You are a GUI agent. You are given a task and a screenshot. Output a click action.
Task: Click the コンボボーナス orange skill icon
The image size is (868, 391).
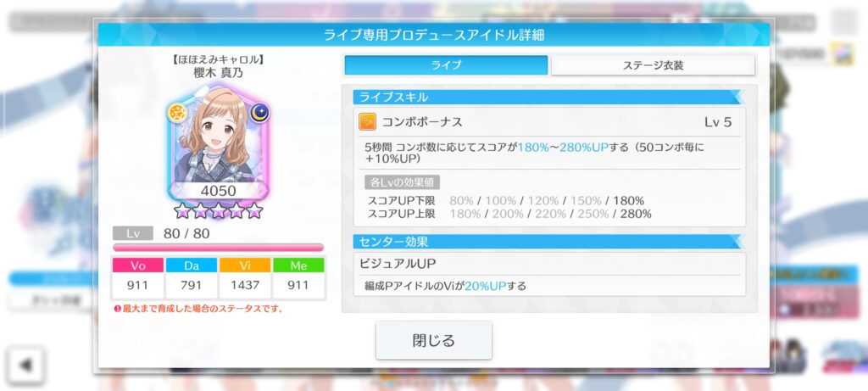click(x=367, y=122)
